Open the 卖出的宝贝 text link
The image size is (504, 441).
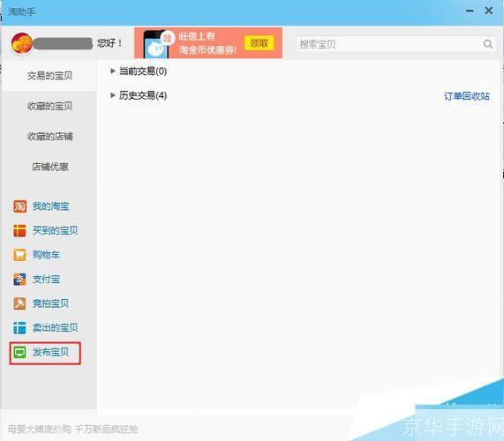pyautogui.click(x=55, y=327)
